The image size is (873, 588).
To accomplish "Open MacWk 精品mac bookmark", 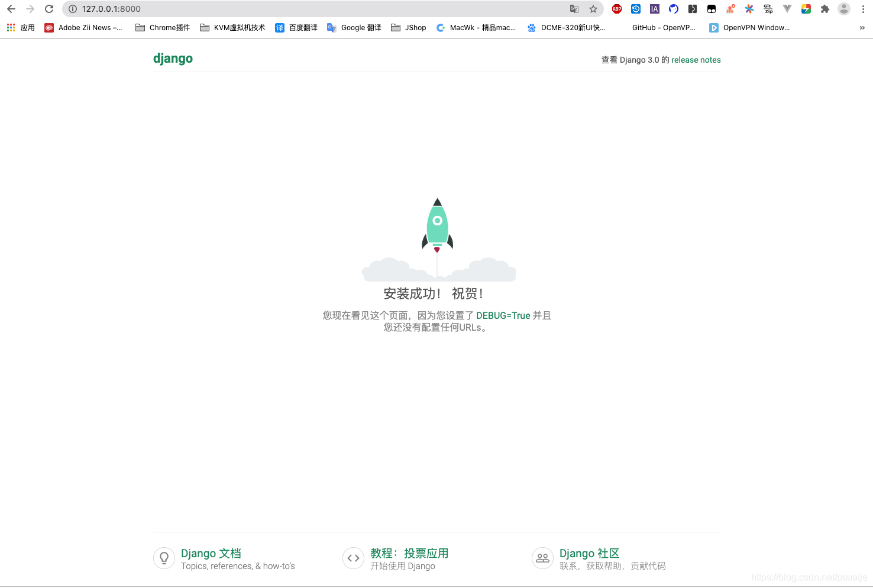I will [476, 28].
